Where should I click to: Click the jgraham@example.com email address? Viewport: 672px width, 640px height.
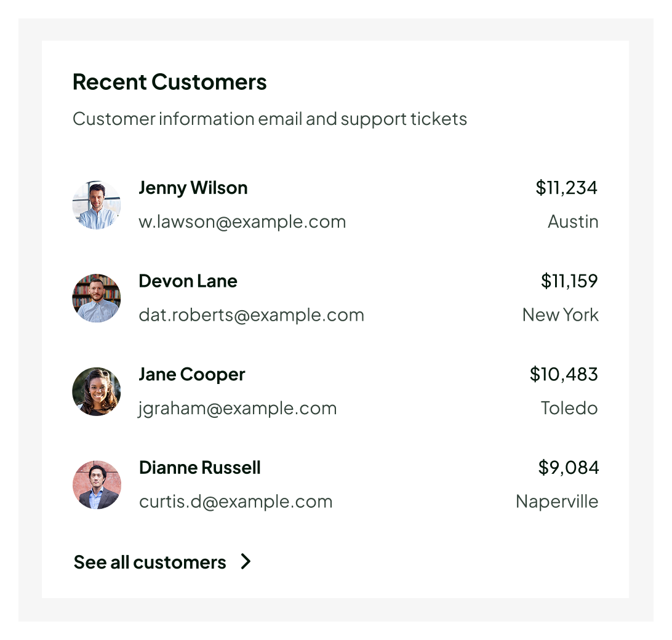coord(238,409)
